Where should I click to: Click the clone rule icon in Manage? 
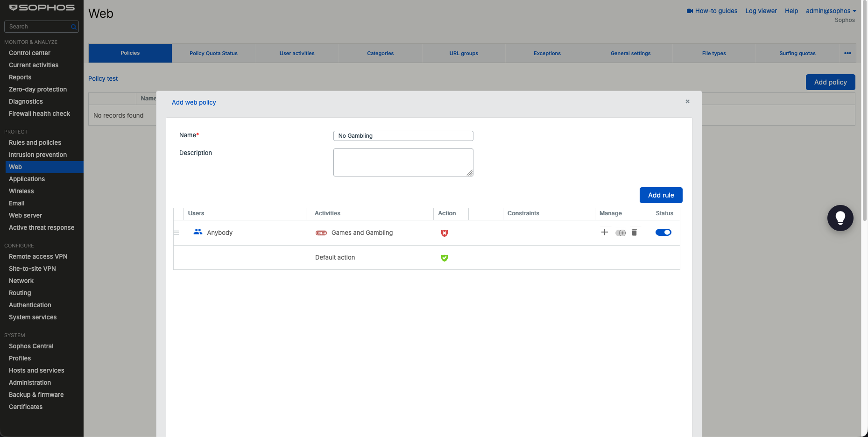coord(621,233)
